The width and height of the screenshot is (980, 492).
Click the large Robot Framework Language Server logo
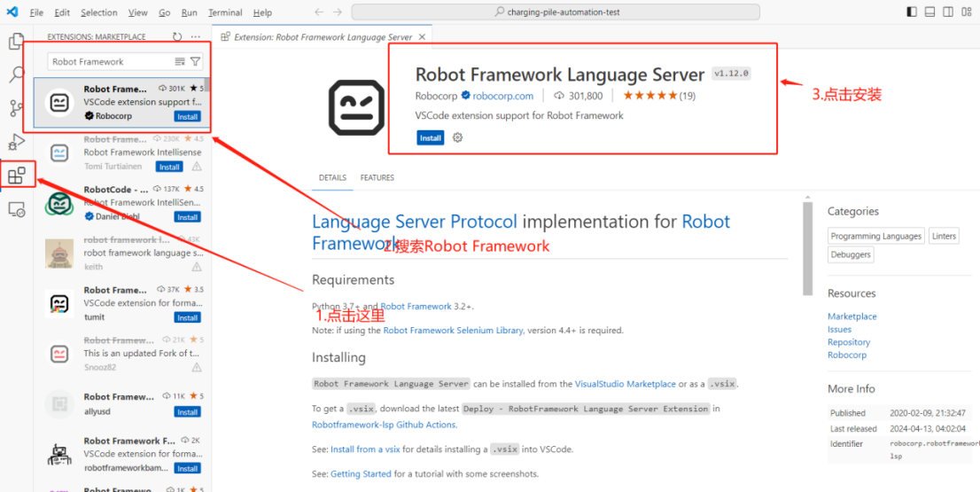pos(356,107)
